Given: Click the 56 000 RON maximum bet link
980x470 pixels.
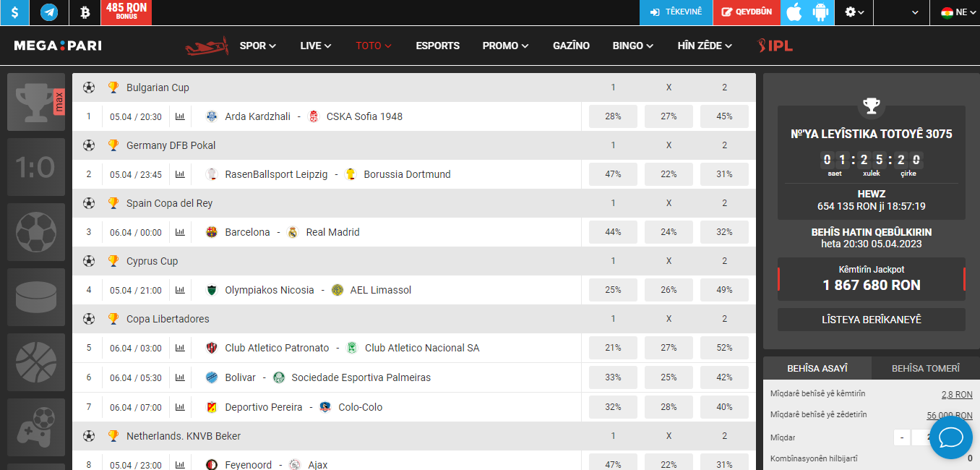Looking at the screenshot, I should (950, 416).
